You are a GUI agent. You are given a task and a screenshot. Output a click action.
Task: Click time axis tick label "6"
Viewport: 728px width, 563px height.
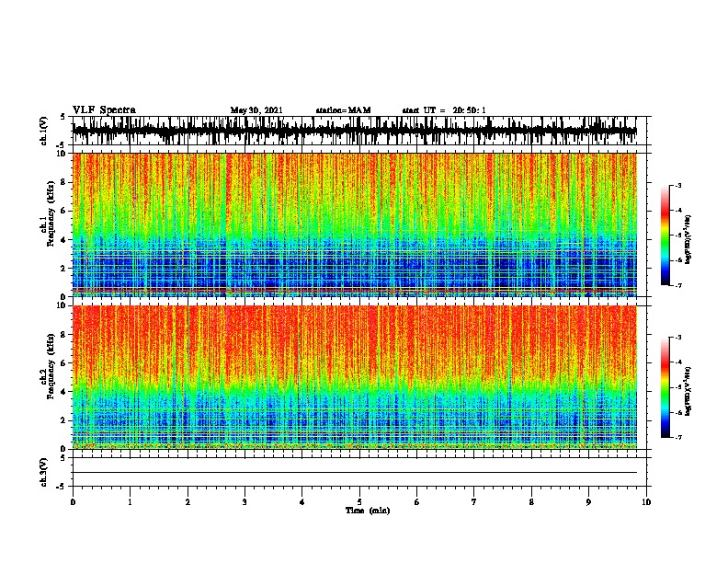(417, 502)
